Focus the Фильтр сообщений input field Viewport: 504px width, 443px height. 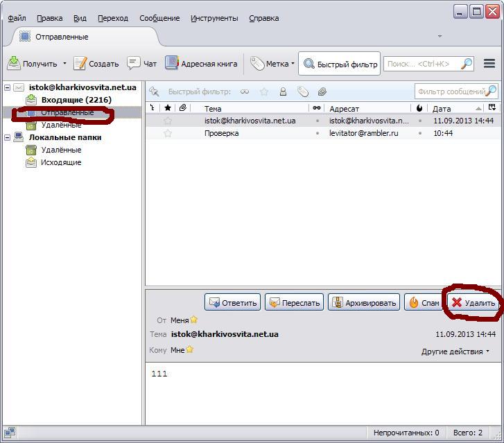pos(456,92)
